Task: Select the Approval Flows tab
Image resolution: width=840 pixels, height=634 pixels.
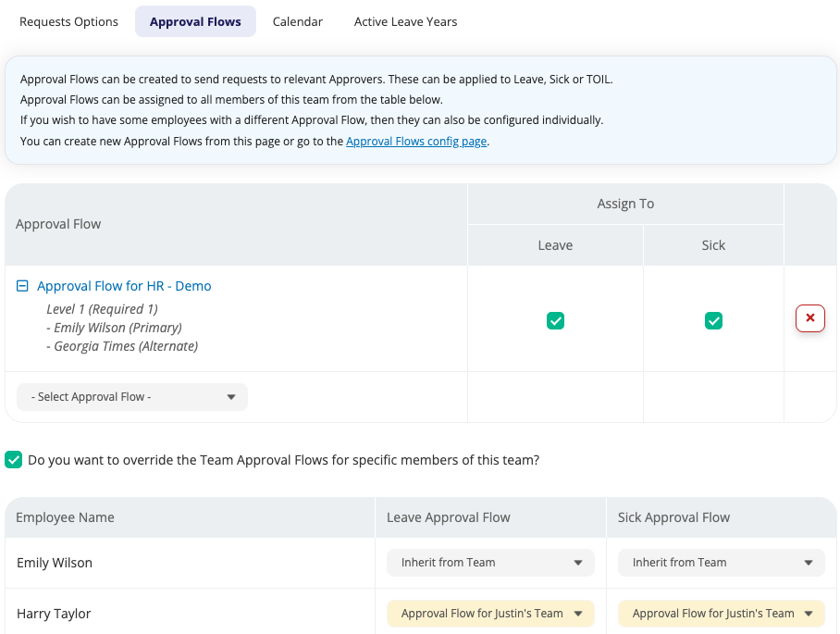Action: click(x=195, y=21)
